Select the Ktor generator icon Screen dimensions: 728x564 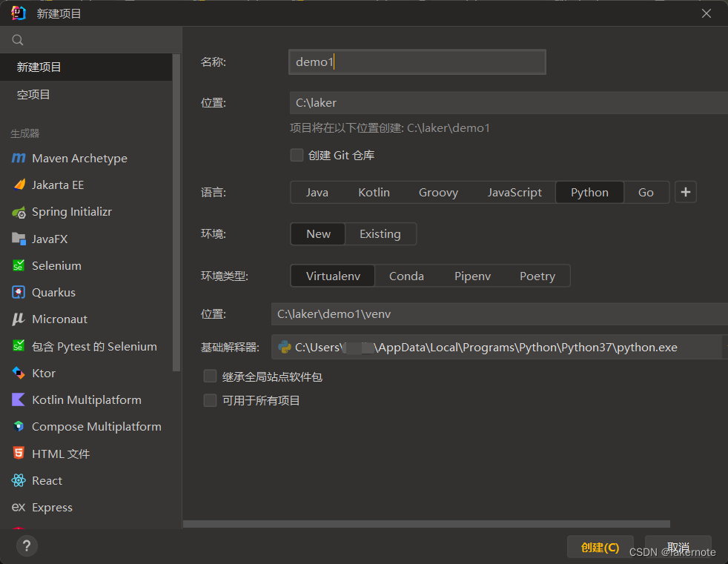pyautogui.click(x=19, y=373)
